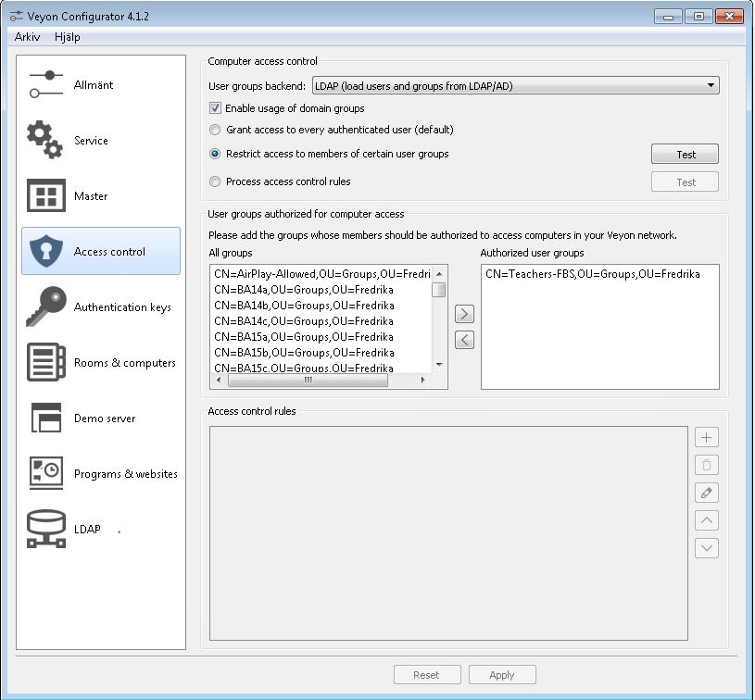Remove group from authorized list arrow
This screenshot has height=700, width=755.
coord(464,340)
